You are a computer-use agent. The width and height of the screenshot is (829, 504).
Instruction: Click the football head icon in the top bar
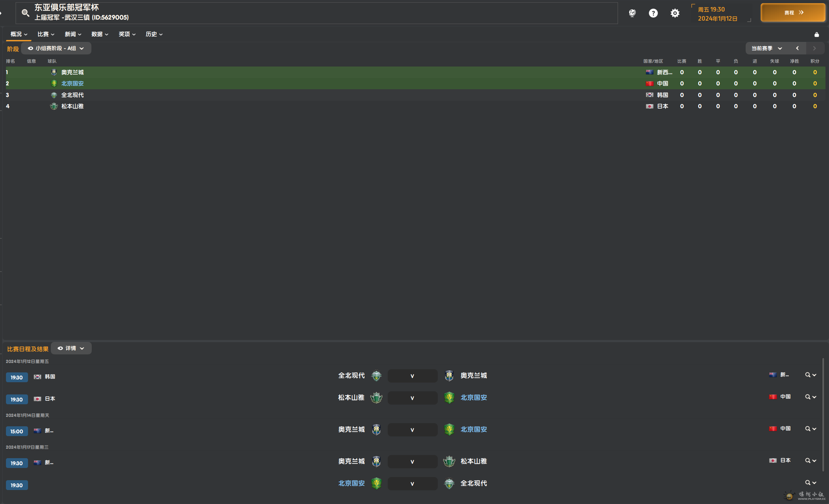632,13
